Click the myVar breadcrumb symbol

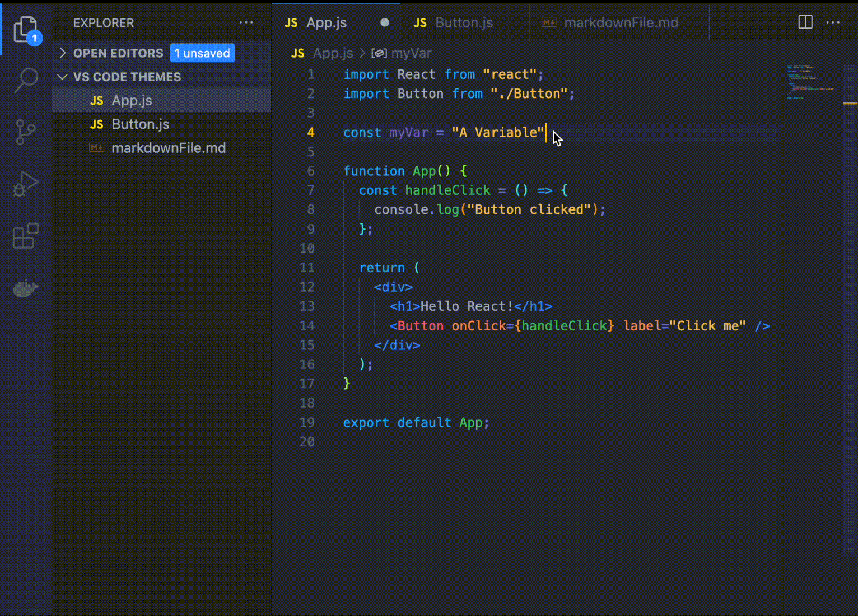411,53
